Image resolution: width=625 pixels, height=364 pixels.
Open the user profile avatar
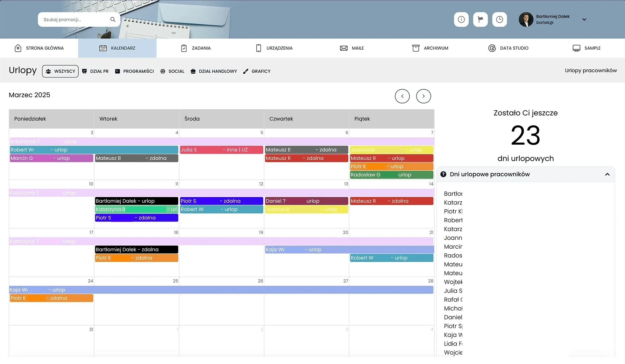click(x=526, y=20)
